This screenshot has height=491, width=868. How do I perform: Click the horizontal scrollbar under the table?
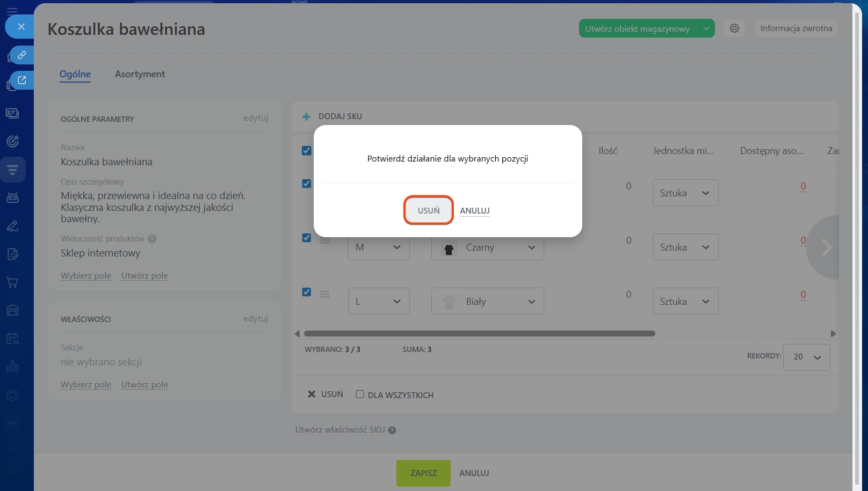point(479,334)
